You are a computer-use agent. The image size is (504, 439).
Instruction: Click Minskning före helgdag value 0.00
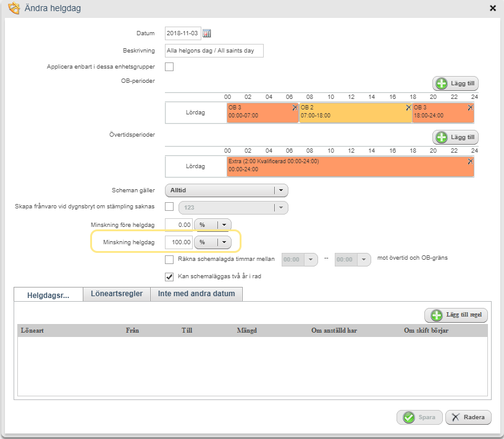[178, 224]
